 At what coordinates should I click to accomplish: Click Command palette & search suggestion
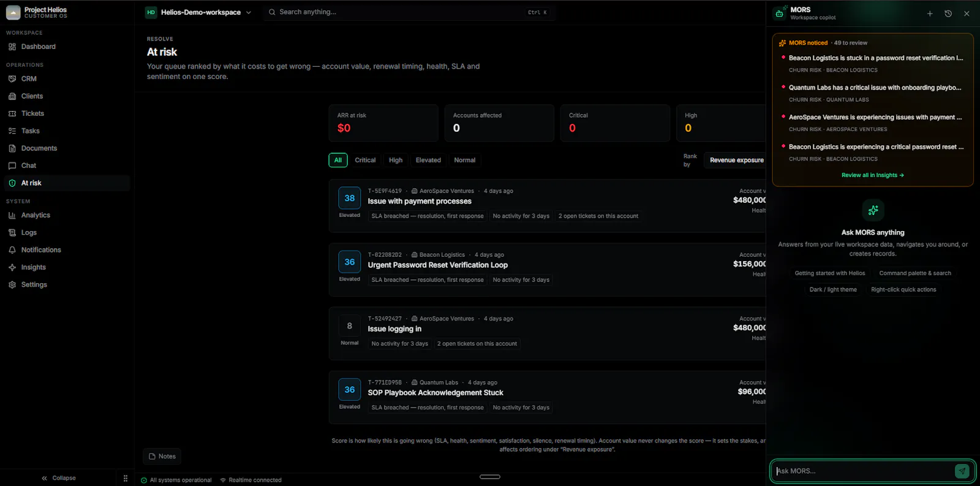point(915,273)
